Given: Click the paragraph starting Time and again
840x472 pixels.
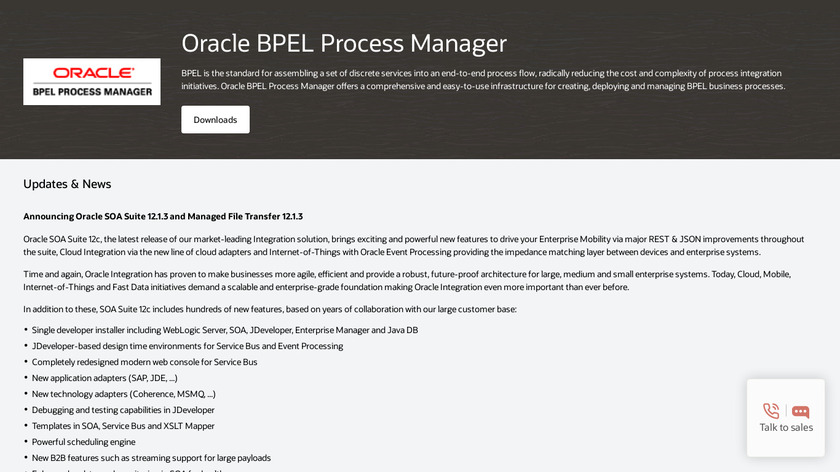Looking at the screenshot, I should (406, 280).
